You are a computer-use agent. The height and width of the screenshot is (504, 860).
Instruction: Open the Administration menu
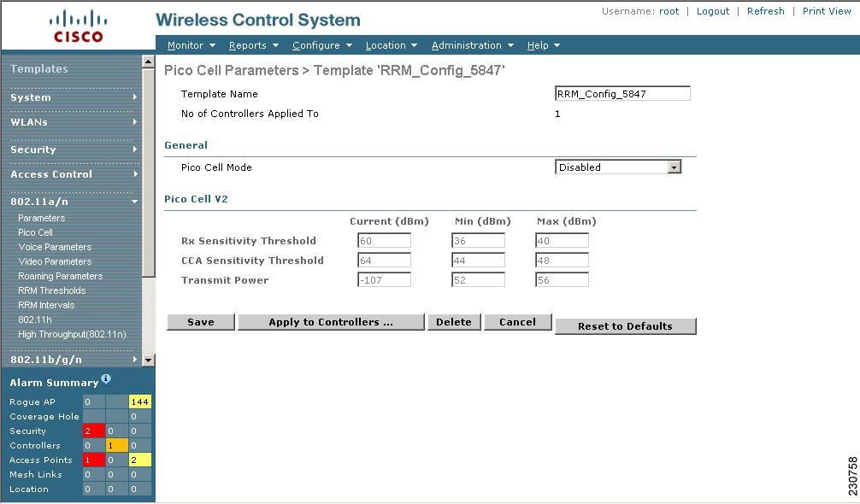click(x=472, y=45)
